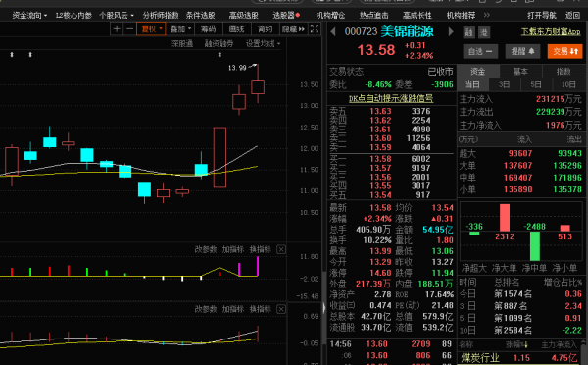Click 换指标 in second indicator panel
Screen dimensions: 588x365
(261, 309)
